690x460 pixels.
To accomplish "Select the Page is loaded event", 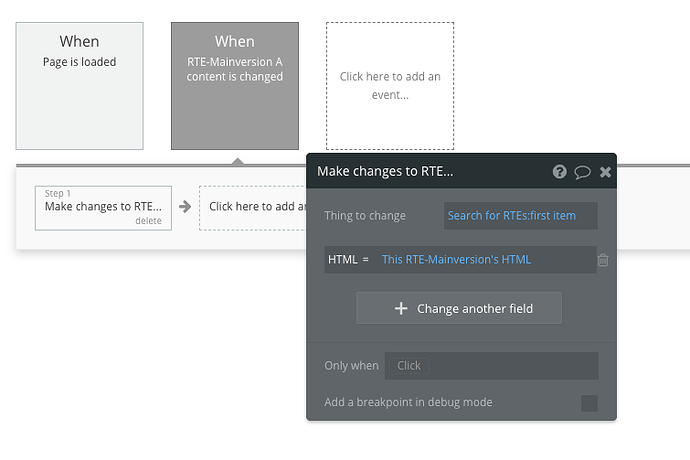I will 80,86.
